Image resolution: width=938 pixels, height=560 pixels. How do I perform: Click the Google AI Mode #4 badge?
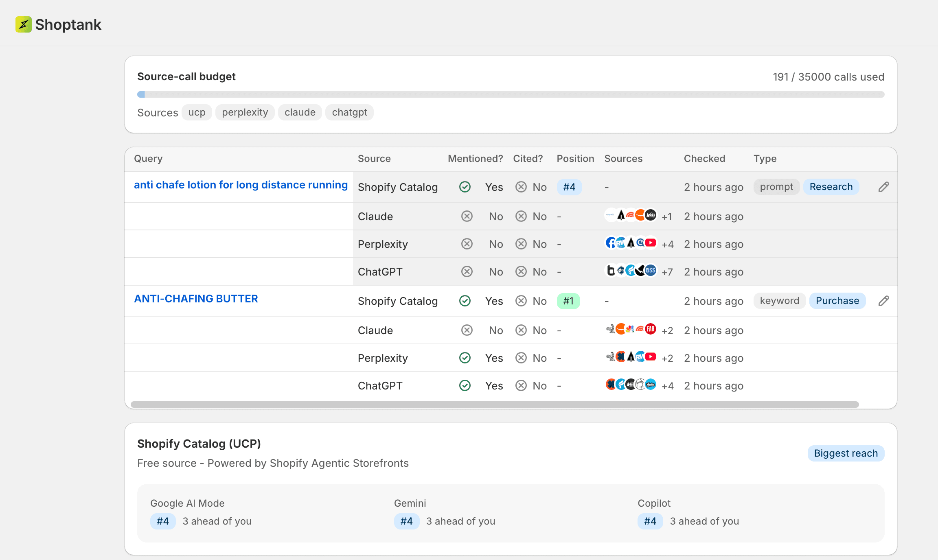pyautogui.click(x=163, y=521)
